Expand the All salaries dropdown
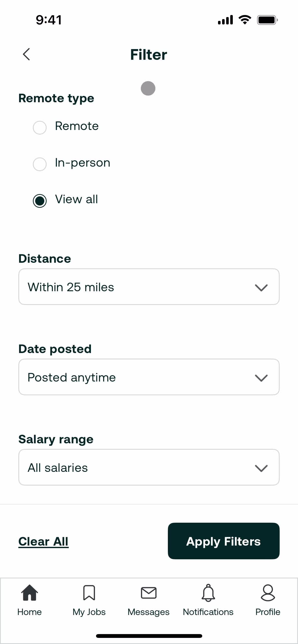Image resolution: width=298 pixels, height=644 pixels. pos(149,467)
